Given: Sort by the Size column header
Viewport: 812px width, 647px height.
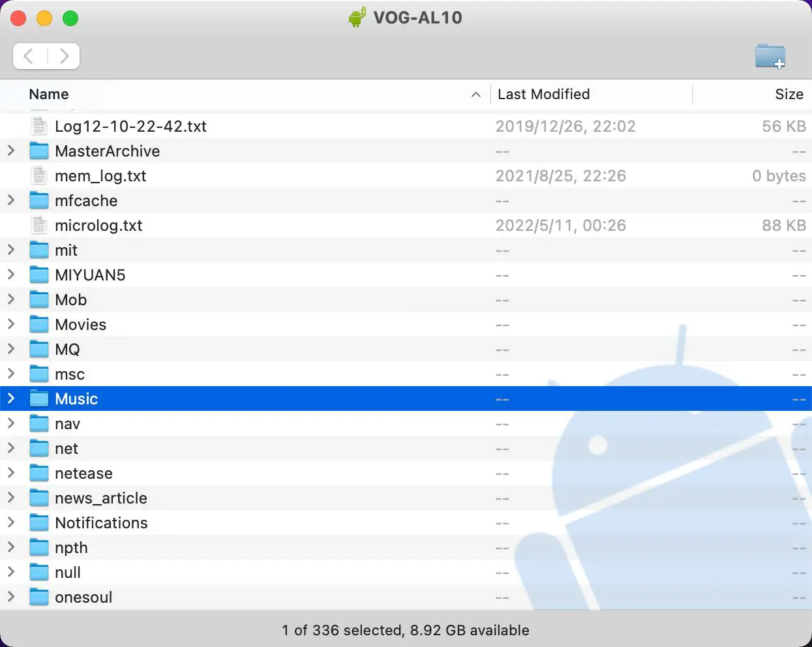Looking at the screenshot, I should pos(789,95).
